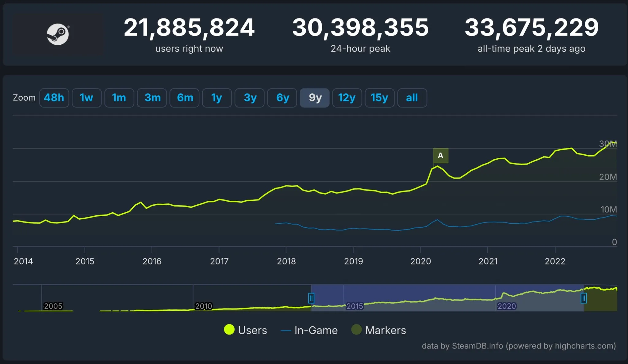The image size is (628, 364).
Task: Click the 2014 x-axis label
Action: [23, 261]
